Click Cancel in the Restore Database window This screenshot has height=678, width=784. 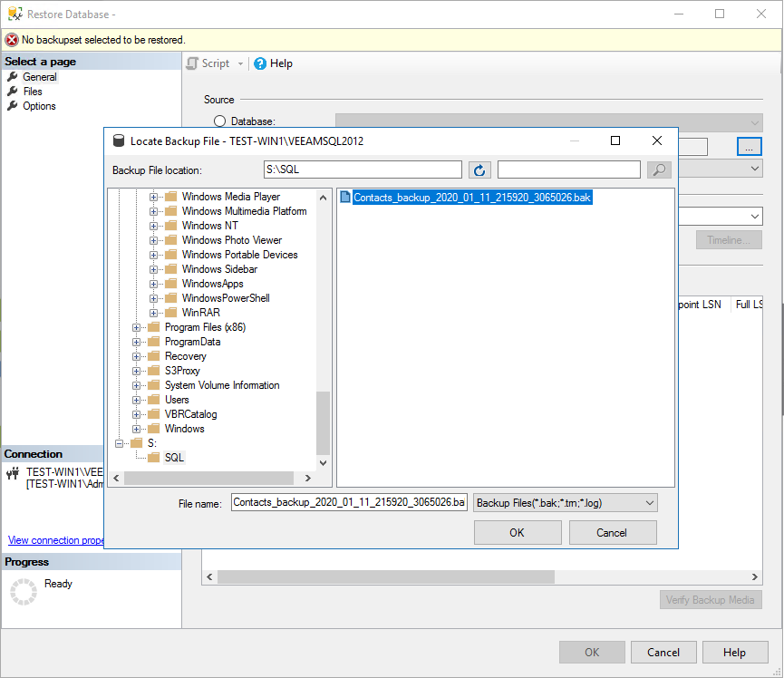pyautogui.click(x=663, y=652)
